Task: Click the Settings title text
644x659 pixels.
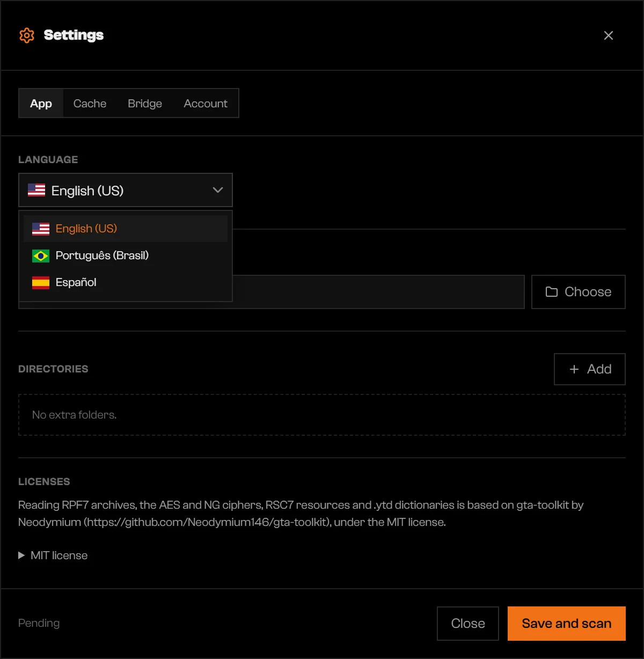Action: click(x=74, y=35)
